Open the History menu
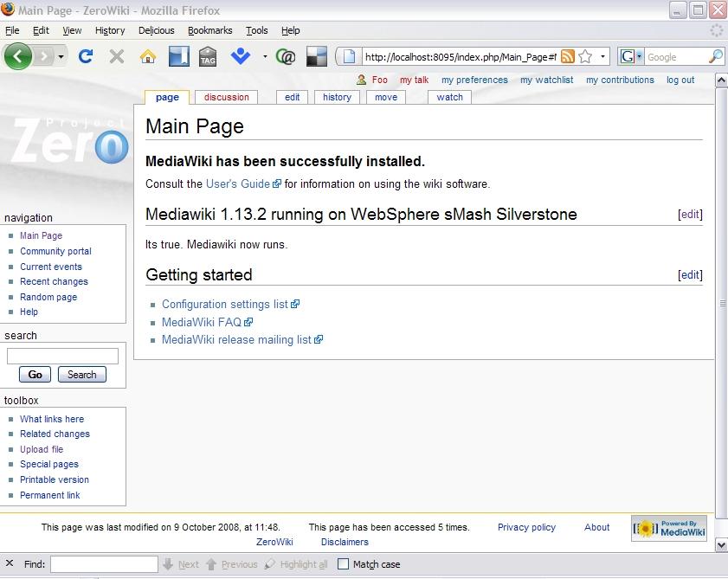 [110, 30]
